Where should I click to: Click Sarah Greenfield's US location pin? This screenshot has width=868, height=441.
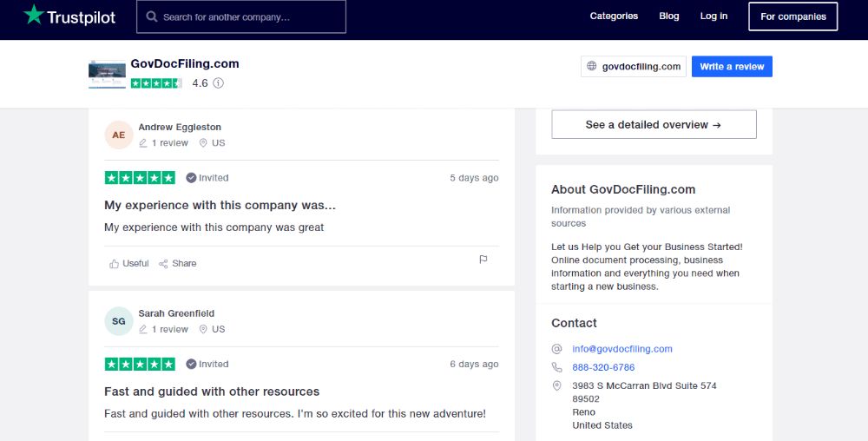pos(203,329)
